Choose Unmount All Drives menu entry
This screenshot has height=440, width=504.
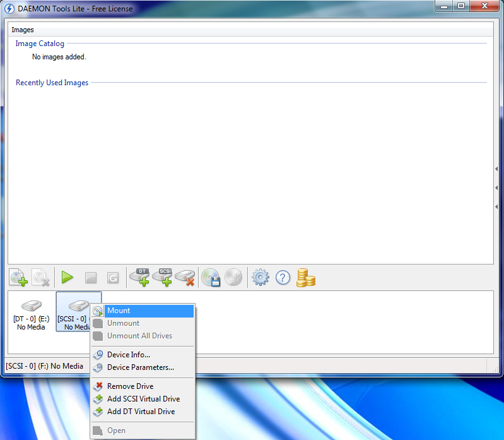tap(143, 336)
